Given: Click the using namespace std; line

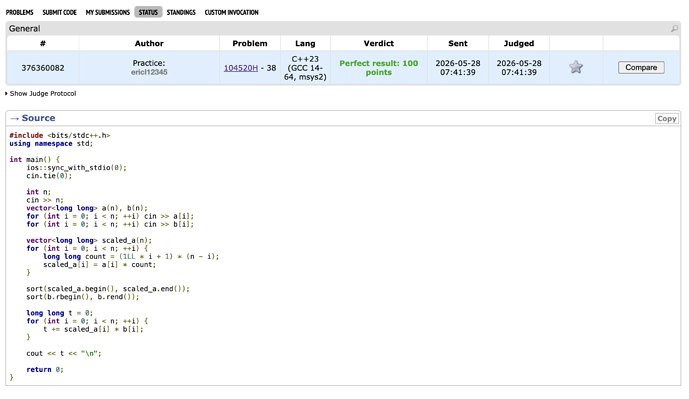Looking at the screenshot, I should point(51,144).
